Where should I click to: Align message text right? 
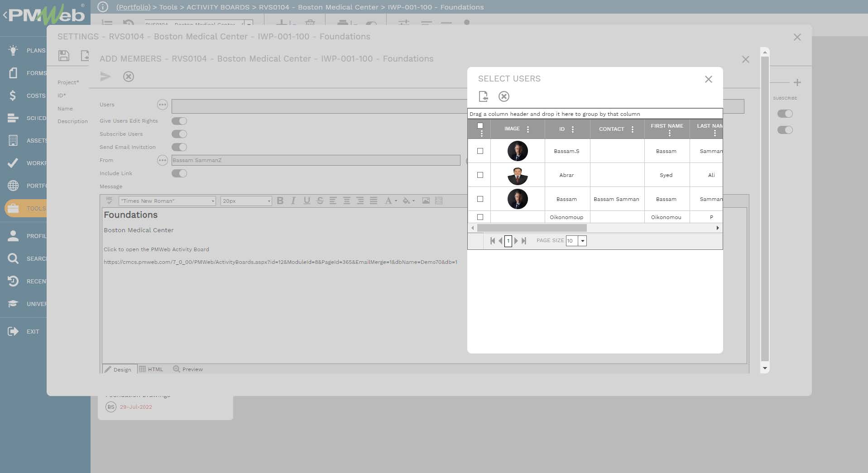[x=360, y=201]
